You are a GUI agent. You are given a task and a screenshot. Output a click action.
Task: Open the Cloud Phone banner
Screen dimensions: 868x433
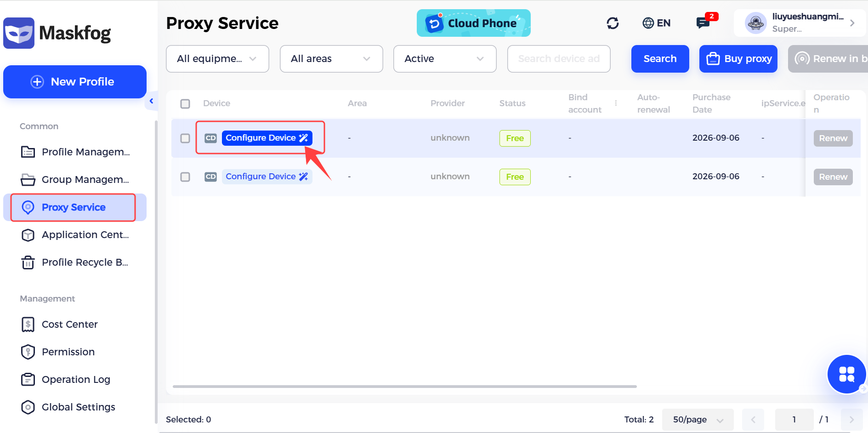point(473,23)
